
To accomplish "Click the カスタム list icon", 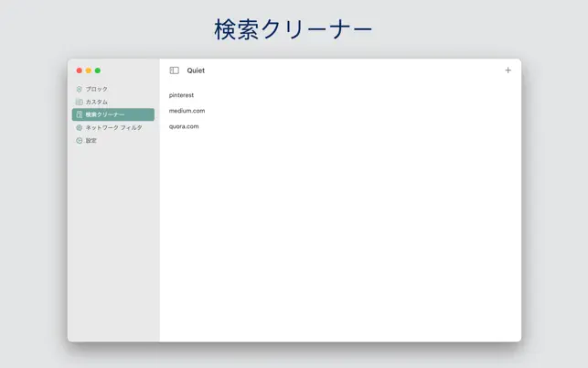I will coord(80,102).
